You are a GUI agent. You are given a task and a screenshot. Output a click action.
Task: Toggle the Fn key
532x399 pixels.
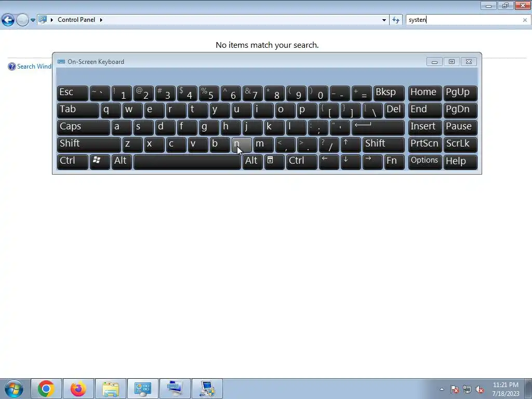click(394, 162)
